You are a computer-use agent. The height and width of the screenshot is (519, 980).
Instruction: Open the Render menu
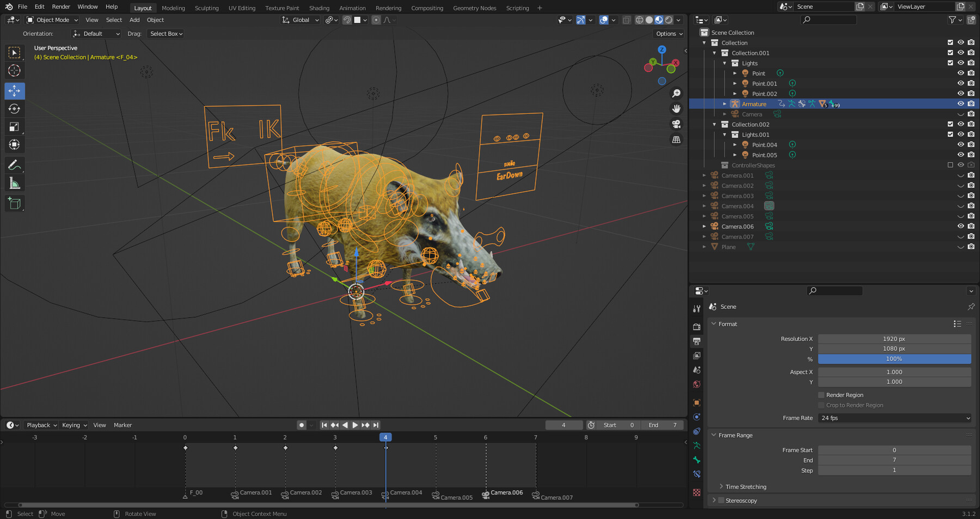[x=60, y=7]
